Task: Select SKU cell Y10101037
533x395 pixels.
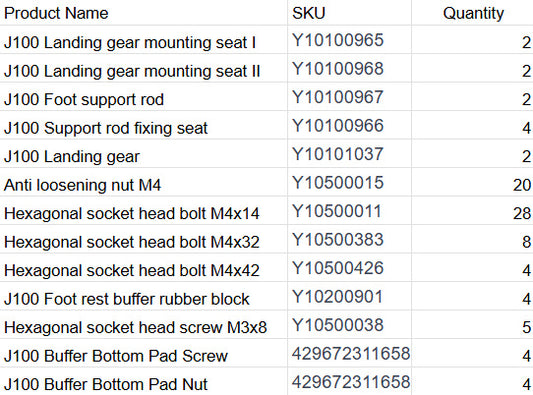Action: [349, 154]
